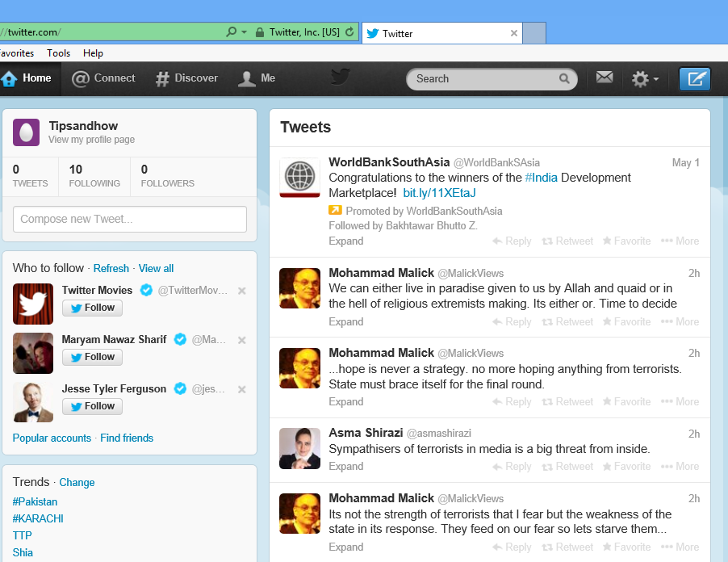
Task: Click the #India hashtag in WorldBank tweet
Action: 541,178
